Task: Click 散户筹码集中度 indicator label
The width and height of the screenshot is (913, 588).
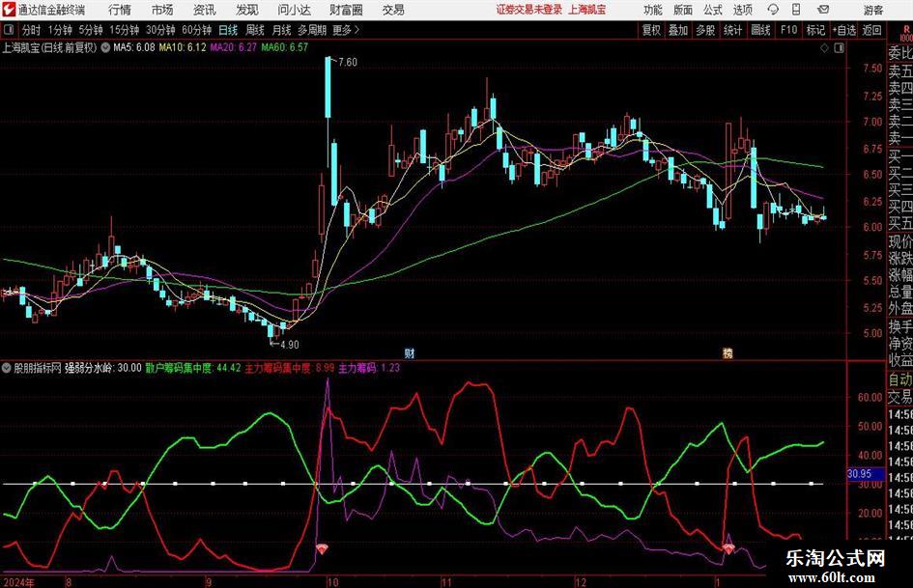Action: (192, 368)
